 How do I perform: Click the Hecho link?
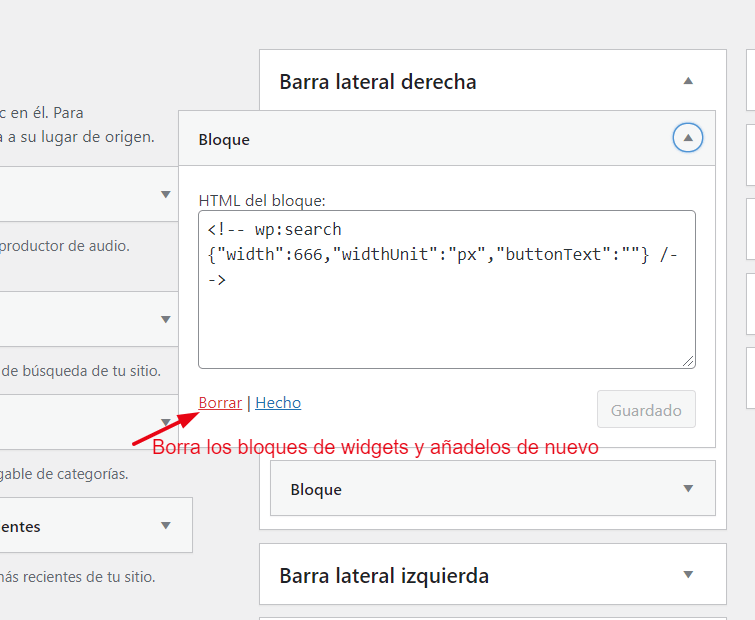(x=278, y=402)
